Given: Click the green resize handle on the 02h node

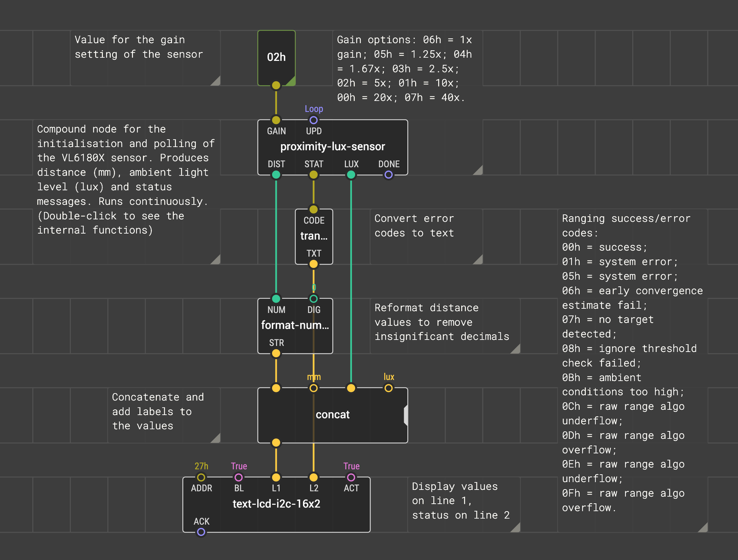Looking at the screenshot, I should pos(291,81).
